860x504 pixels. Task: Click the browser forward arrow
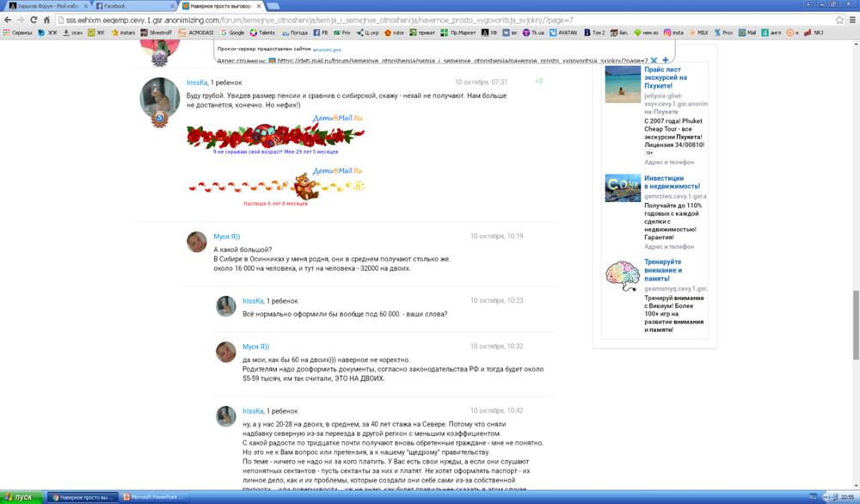coord(21,20)
